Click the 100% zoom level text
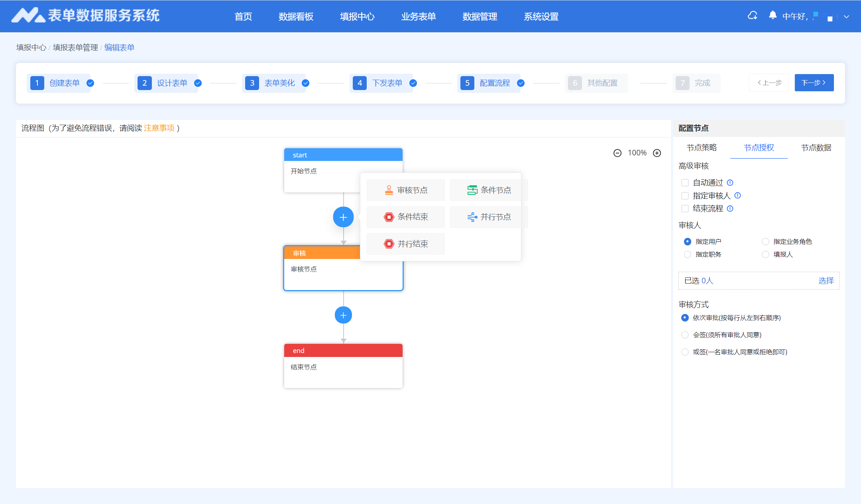Screen dimensions: 861x504 (637, 153)
